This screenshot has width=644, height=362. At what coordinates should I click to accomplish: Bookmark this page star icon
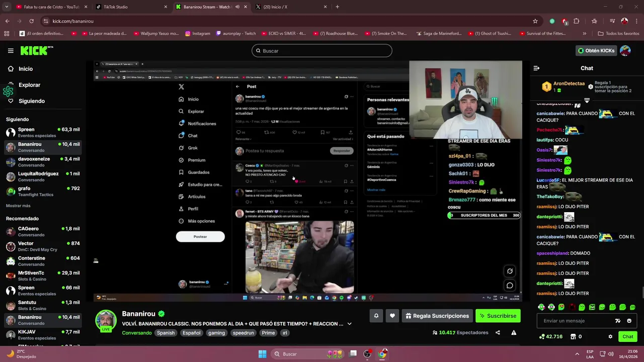[x=535, y=21]
